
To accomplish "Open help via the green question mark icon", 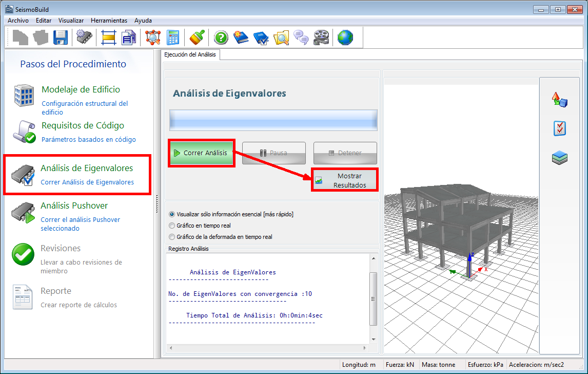I will [221, 38].
